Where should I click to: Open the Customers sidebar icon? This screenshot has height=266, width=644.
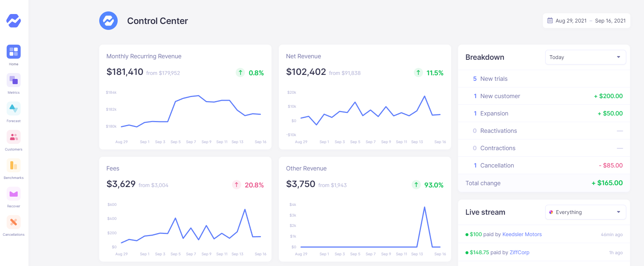(x=14, y=137)
